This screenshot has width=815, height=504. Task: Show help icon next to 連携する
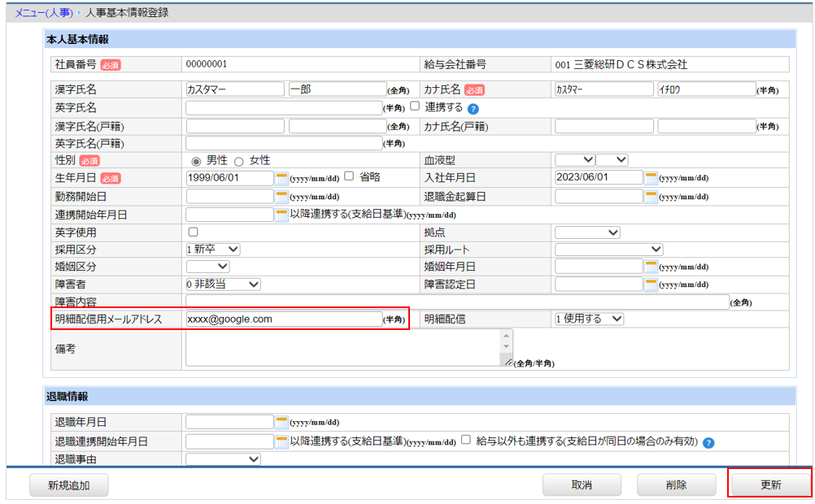point(473,109)
